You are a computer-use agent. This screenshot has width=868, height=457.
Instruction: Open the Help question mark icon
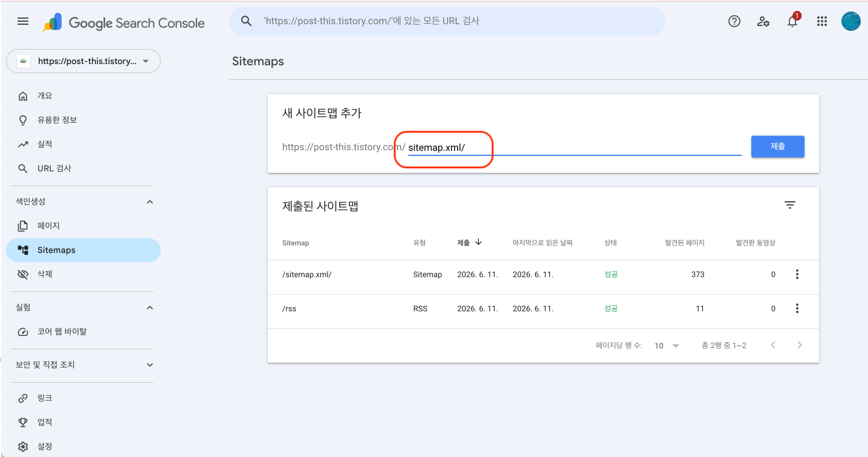[734, 21]
